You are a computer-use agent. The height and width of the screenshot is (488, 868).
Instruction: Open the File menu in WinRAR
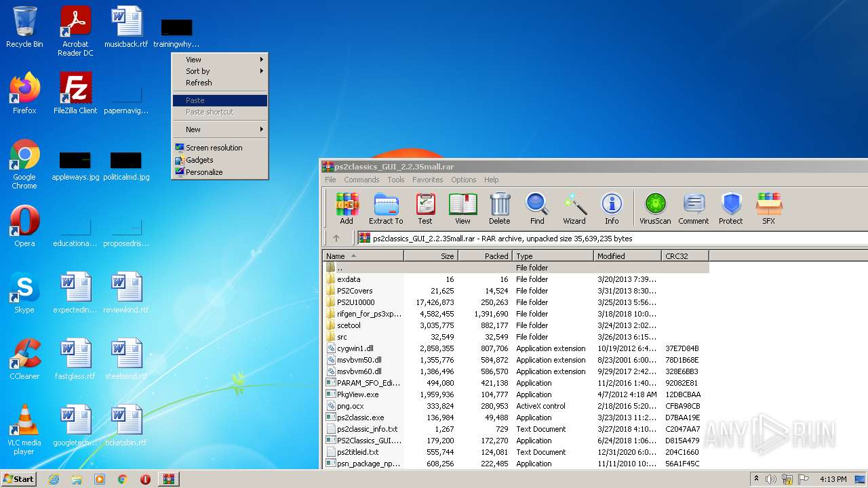tap(330, 180)
